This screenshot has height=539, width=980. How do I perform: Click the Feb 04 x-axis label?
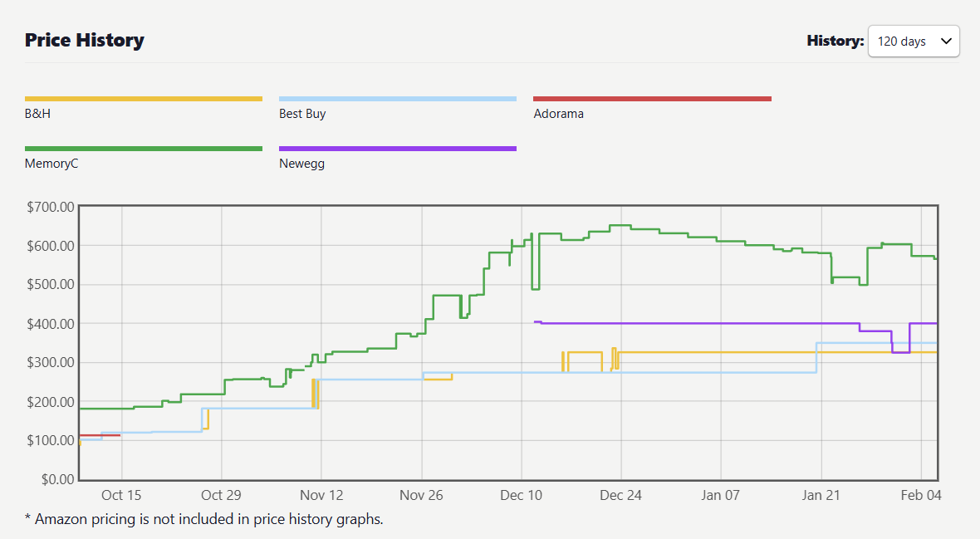click(921, 495)
